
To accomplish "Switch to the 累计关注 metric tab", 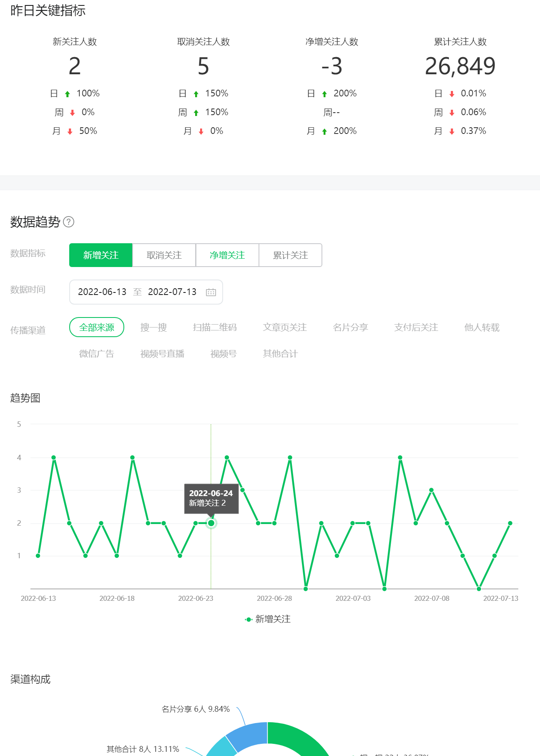I will [x=291, y=255].
